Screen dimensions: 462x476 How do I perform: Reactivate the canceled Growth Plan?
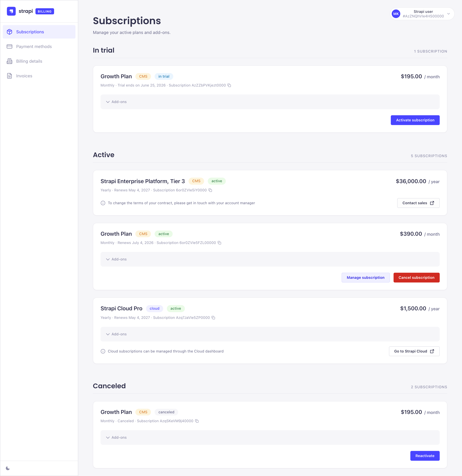point(425,456)
